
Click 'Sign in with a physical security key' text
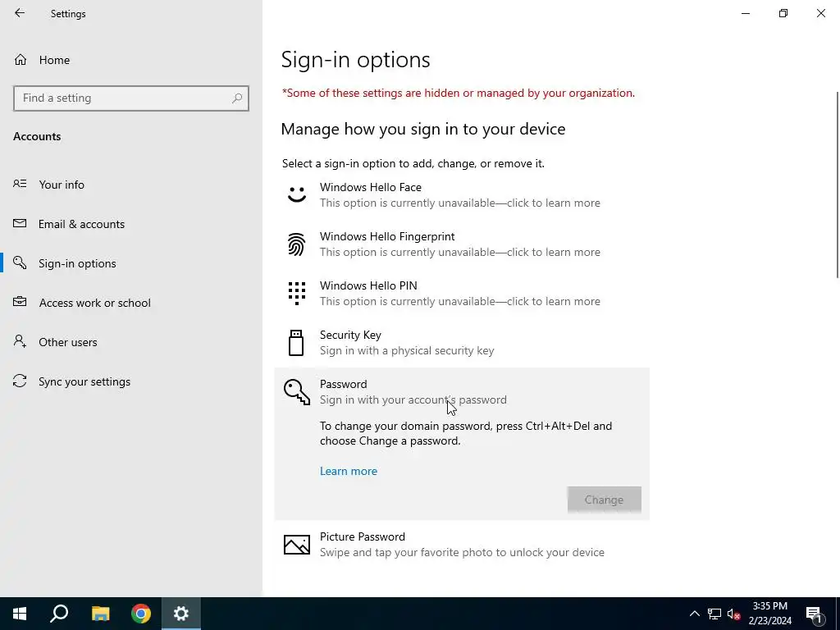point(407,350)
